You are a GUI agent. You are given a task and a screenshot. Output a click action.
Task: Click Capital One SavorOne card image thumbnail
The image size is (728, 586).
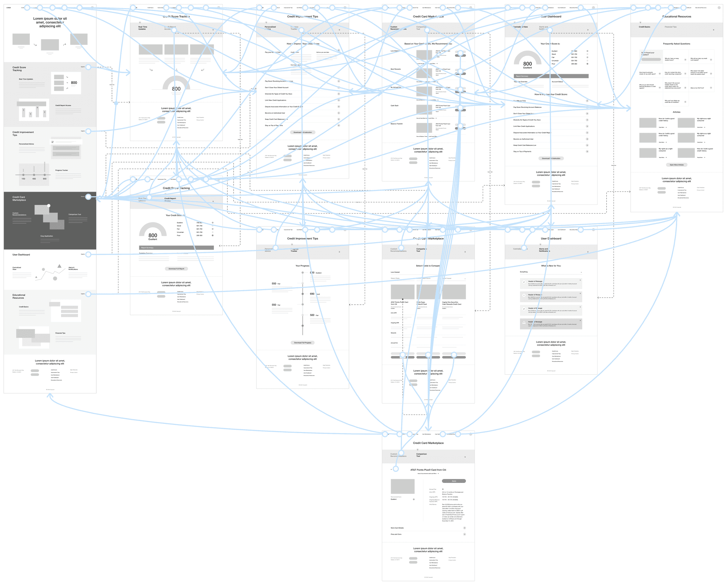coord(454,292)
